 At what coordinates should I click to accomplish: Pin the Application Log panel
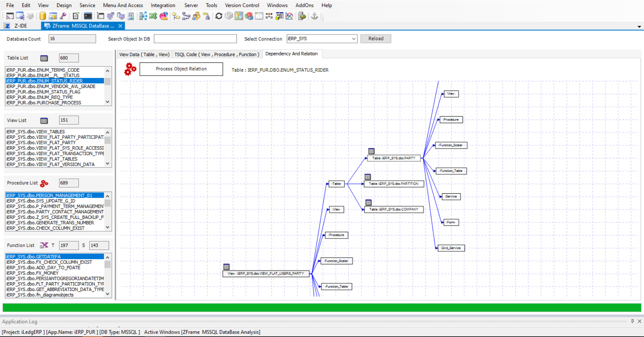tap(632, 321)
